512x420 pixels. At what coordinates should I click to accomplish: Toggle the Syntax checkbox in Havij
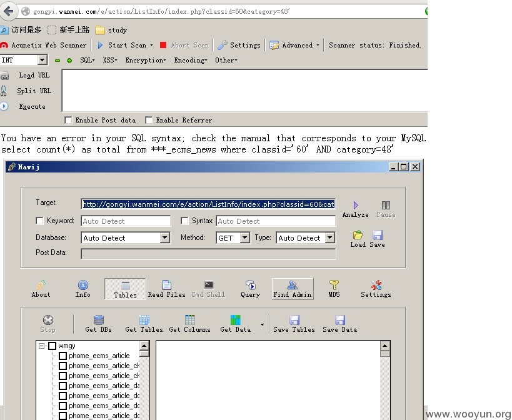[x=184, y=221]
